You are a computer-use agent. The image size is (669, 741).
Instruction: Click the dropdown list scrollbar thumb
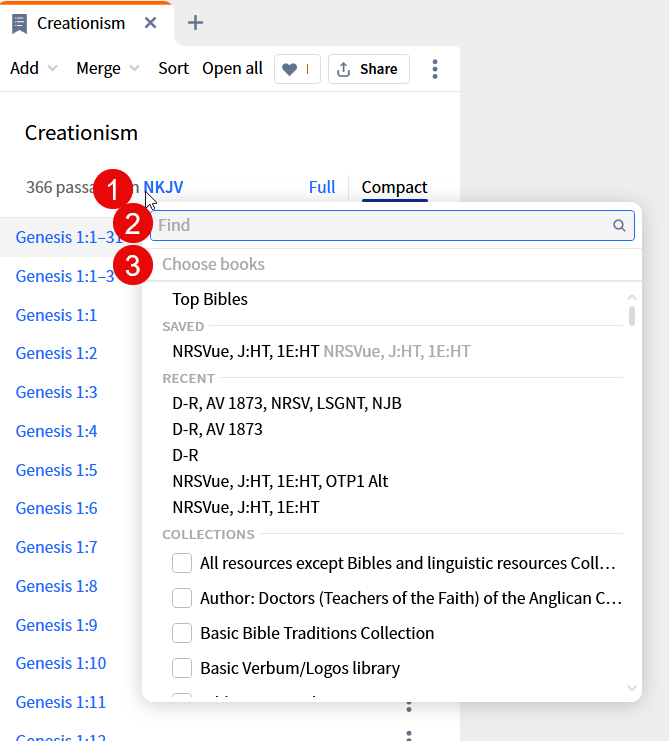tap(632, 316)
